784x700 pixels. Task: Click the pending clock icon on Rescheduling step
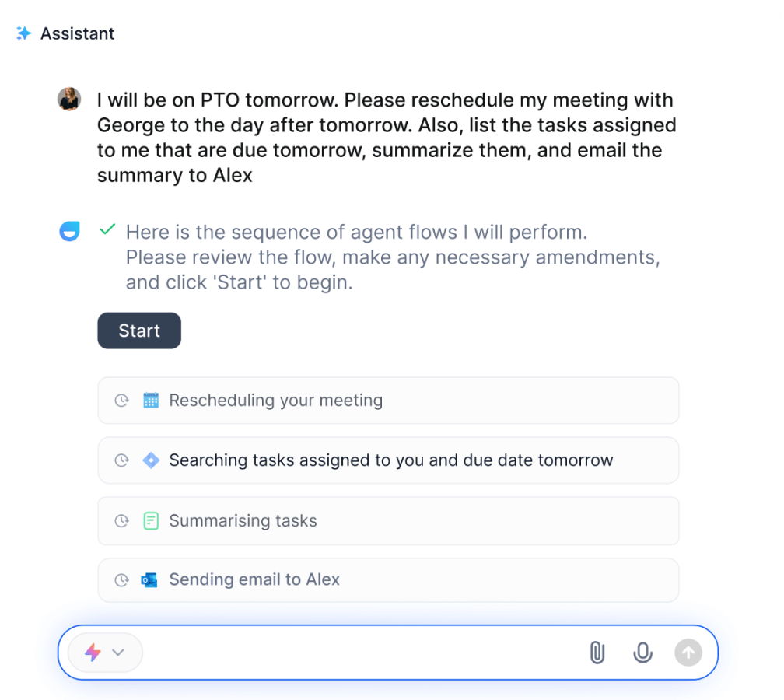(121, 400)
